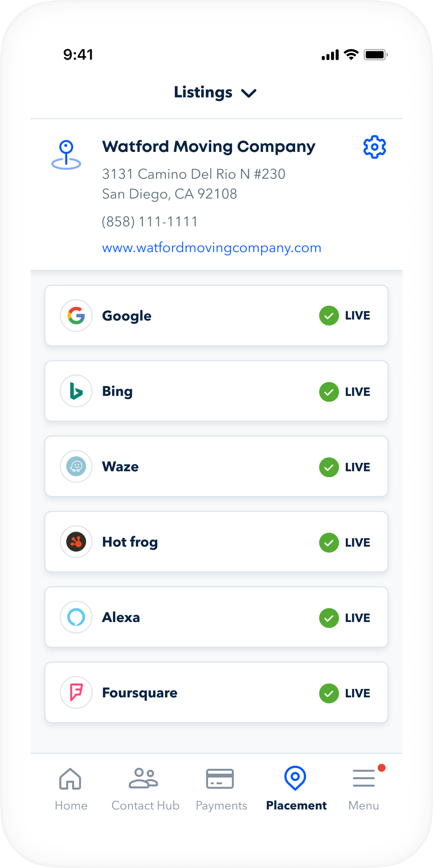The height and width of the screenshot is (868, 433).
Task: Expand the Listings dropdown chevron
Action: (x=249, y=93)
